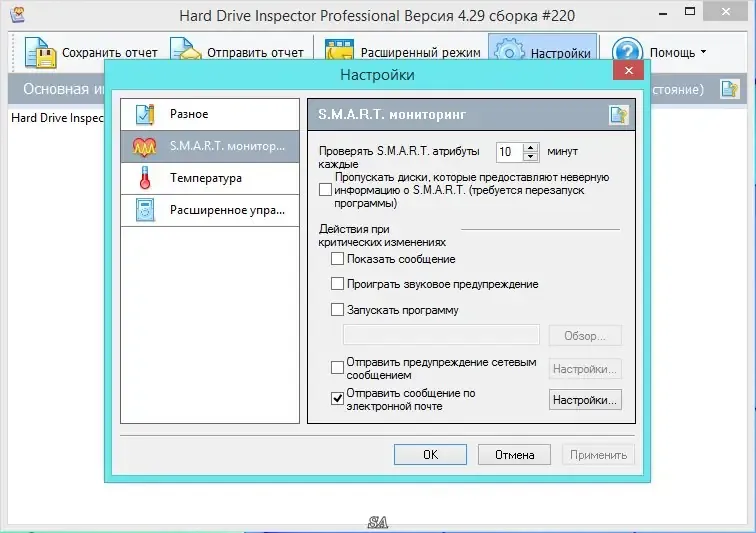Screen dimensions: 756x533
Task: Click the Проиграть звуковое предупреждение label
Action: [x=443, y=284]
